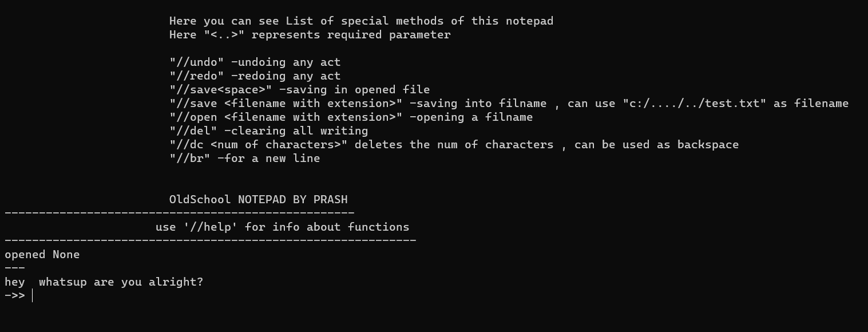Click the "use '//help' for info" line
This screenshot has height=332, width=868.
click(282, 227)
